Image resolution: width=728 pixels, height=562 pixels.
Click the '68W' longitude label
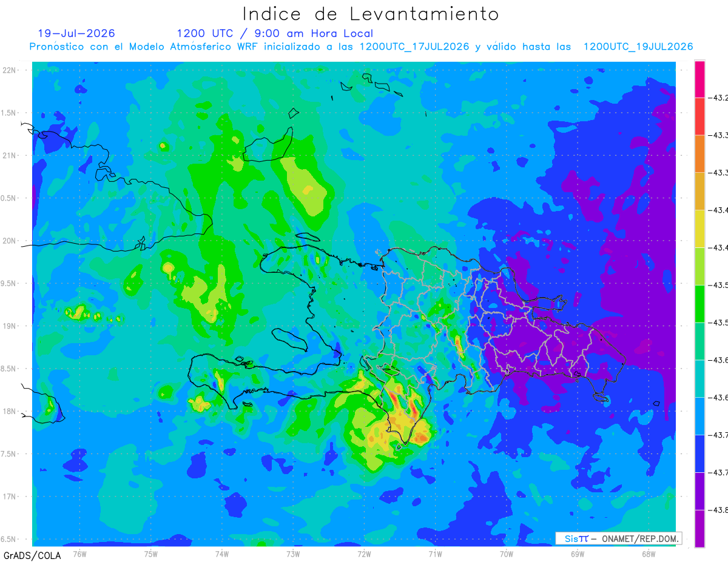coord(648,554)
